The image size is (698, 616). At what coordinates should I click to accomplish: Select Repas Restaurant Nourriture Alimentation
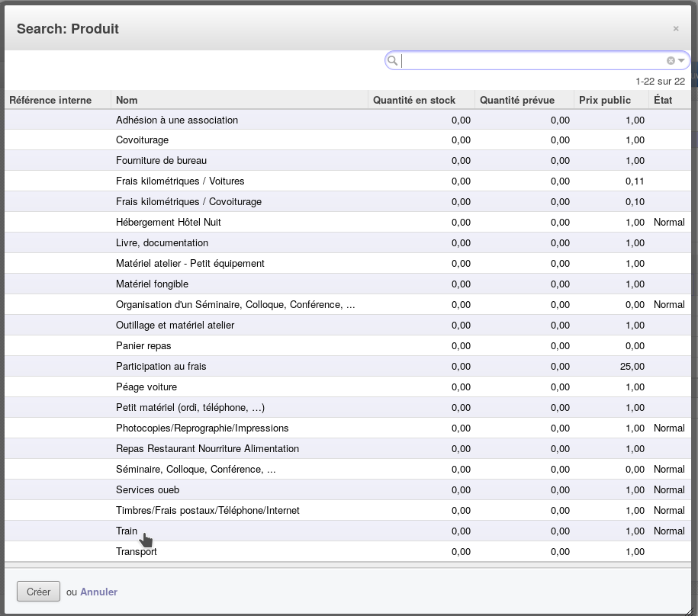click(348, 448)
